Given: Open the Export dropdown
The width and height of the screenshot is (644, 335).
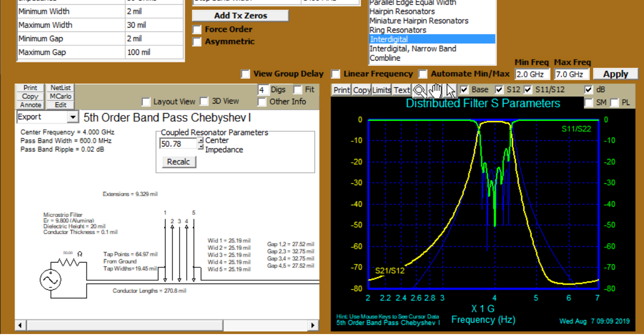Looking at the screenshot, I should click(x=72, y=117).
